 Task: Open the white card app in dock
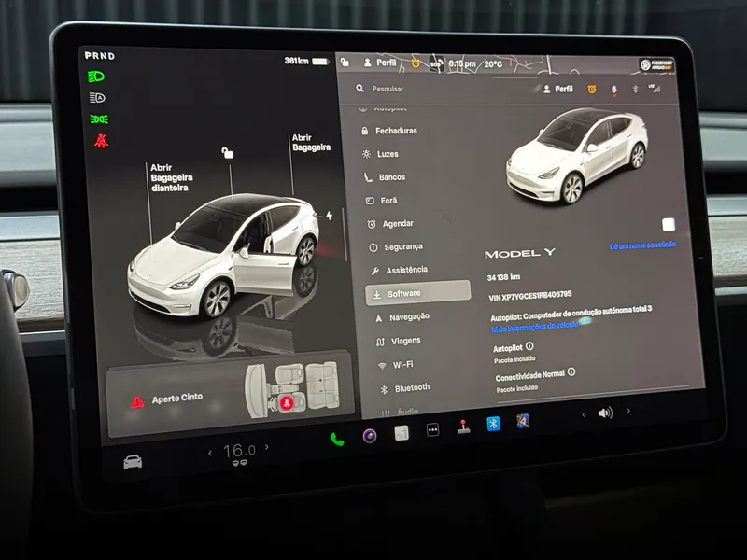pyautogui.click(x=402, y=433)
